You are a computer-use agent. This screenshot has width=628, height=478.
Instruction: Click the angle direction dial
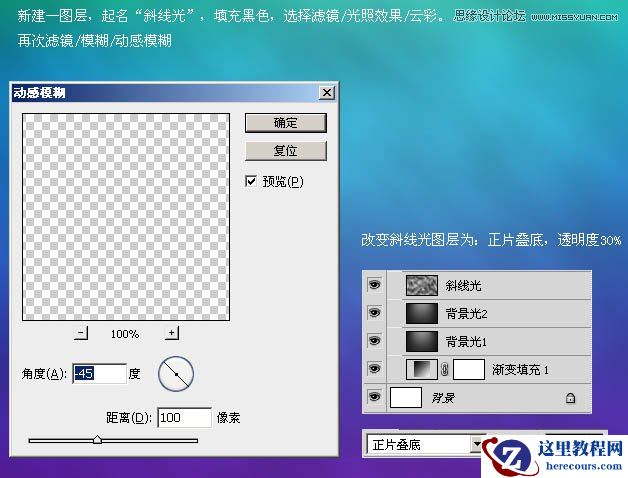pyautogui.click(x=176, y=374)
